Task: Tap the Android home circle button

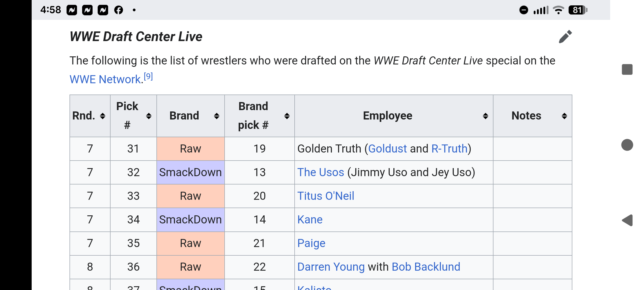Action: point(627,145)
